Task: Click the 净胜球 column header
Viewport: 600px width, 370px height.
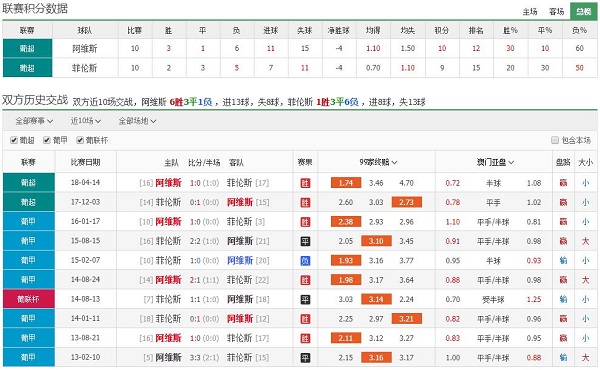Action: tap(339, 30)
